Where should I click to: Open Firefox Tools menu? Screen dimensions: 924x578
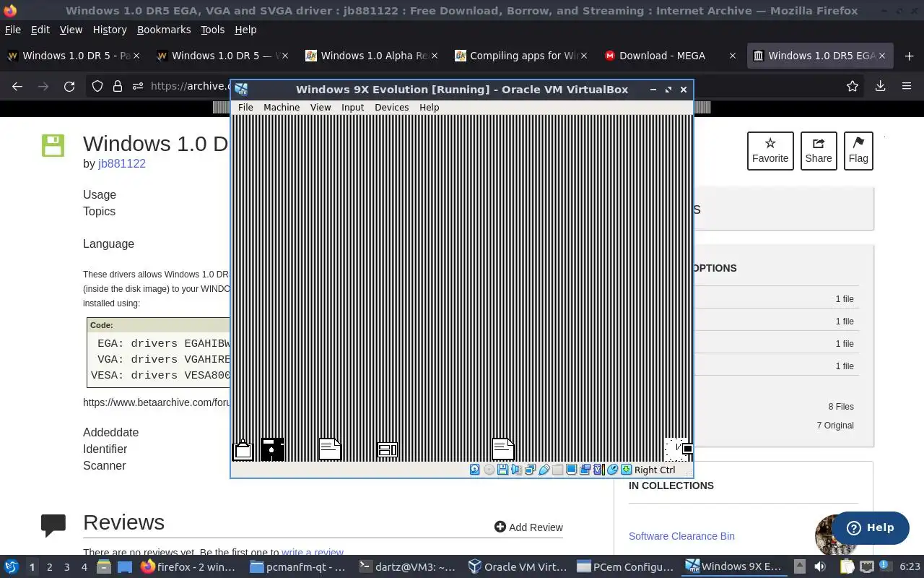[x=212, y=30]
